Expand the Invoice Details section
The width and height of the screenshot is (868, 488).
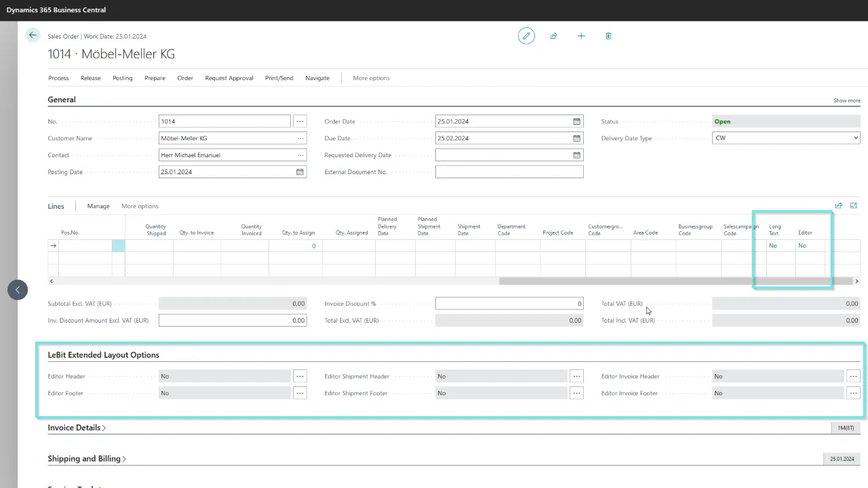coord(77,428)
